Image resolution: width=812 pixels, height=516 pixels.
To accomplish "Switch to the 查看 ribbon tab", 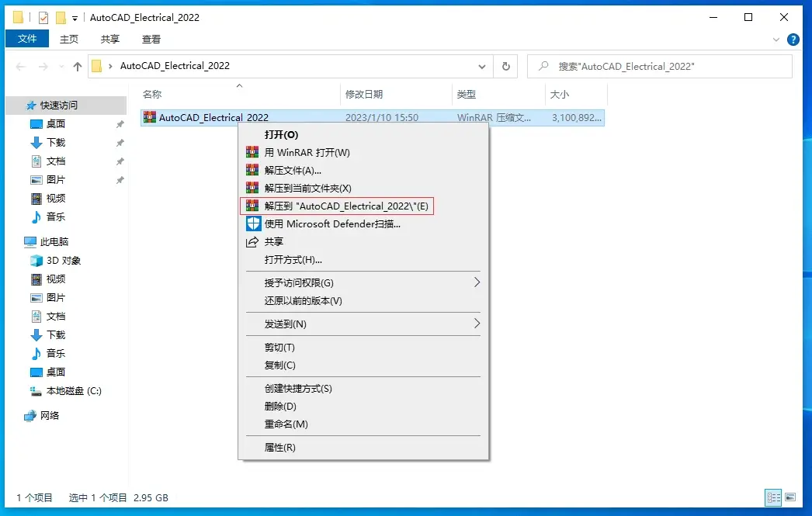I will pyautogui.click(x=151, y=40).
